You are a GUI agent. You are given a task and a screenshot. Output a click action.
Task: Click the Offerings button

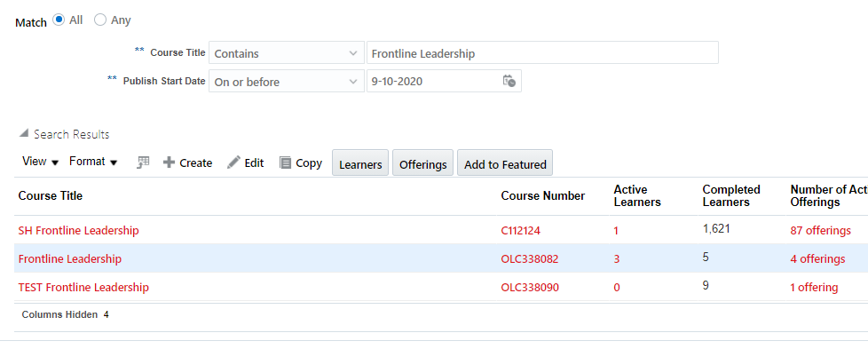click(x=423, y=163)
